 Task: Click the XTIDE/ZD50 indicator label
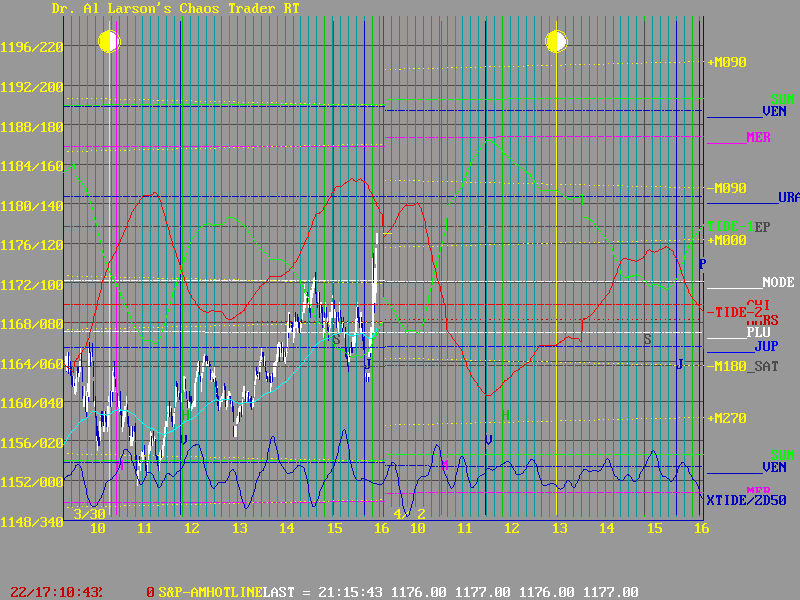(x=746, y=500)
